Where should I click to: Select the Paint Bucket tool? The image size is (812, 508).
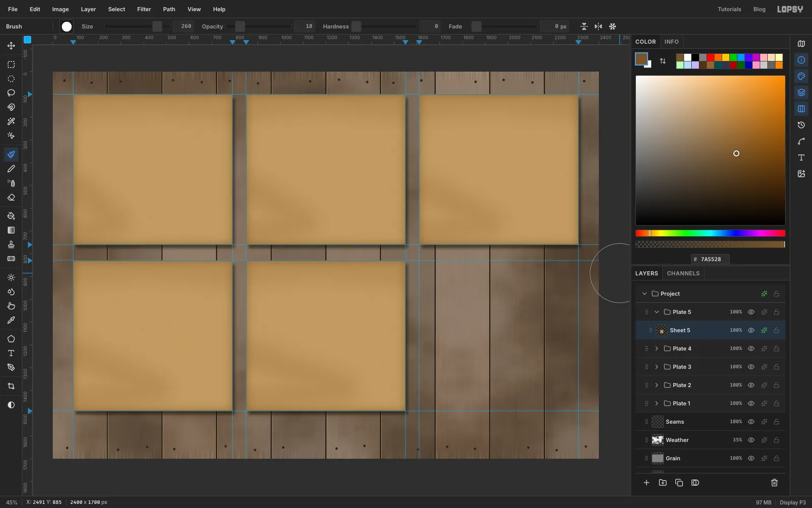(11, 216)
